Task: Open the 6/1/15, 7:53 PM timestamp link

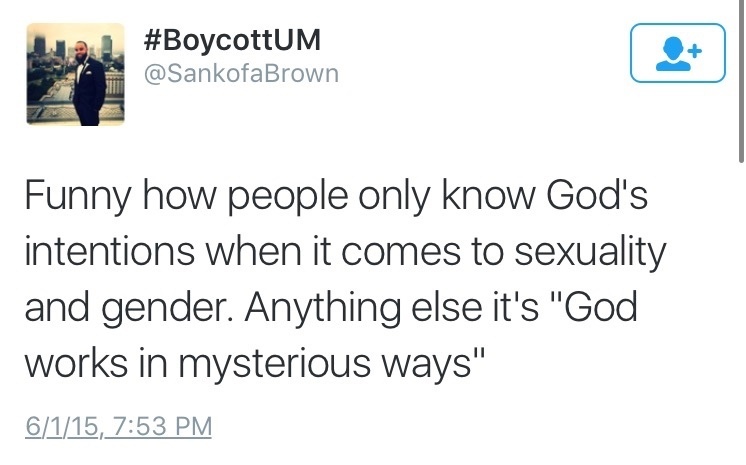Action: (118, 426)
